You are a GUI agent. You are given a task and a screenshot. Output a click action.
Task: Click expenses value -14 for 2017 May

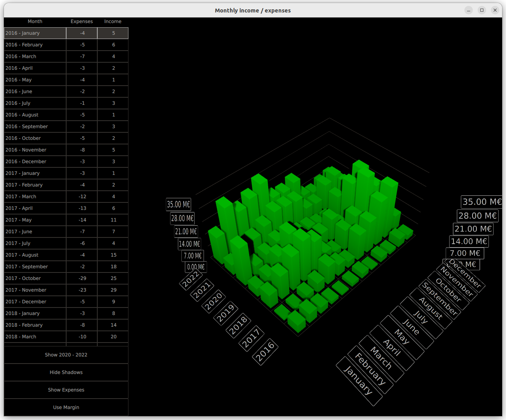click(x=82, y=220)
